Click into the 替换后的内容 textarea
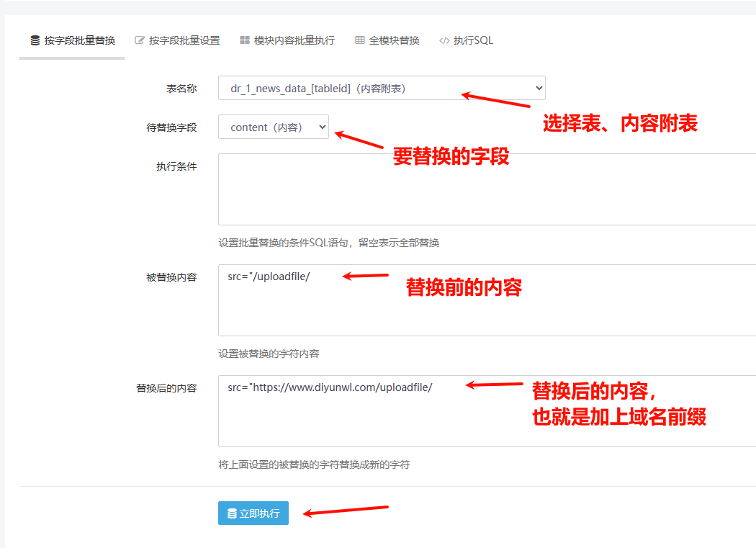Screen dimensions: 756x548 pos(487,411)
